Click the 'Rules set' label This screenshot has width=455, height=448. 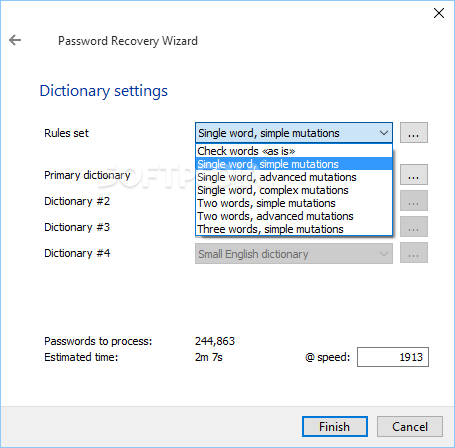pyautogui.click(x=66, y=133)
